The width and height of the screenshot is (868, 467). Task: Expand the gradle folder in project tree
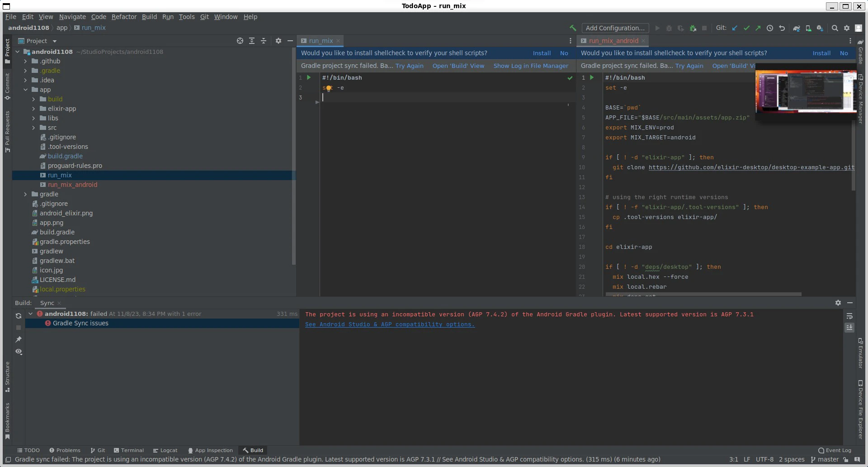click(x=26, y=194)
